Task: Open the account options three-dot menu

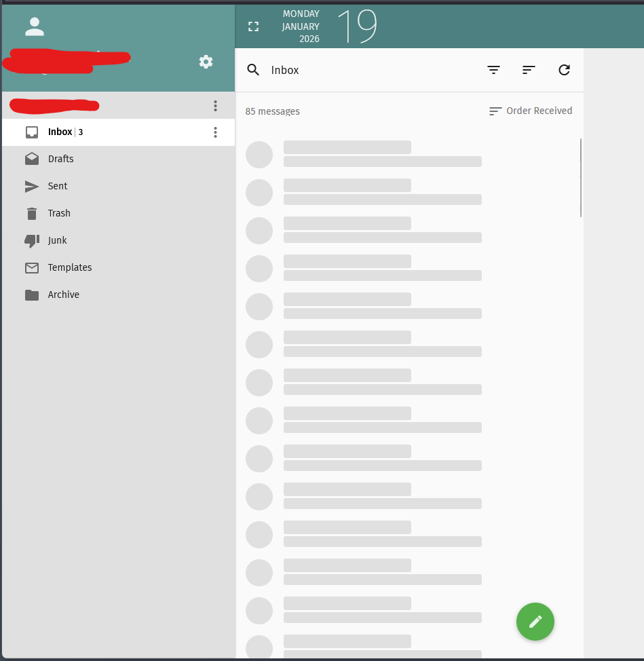Action: pyautogui.click(x=215, y=105)
